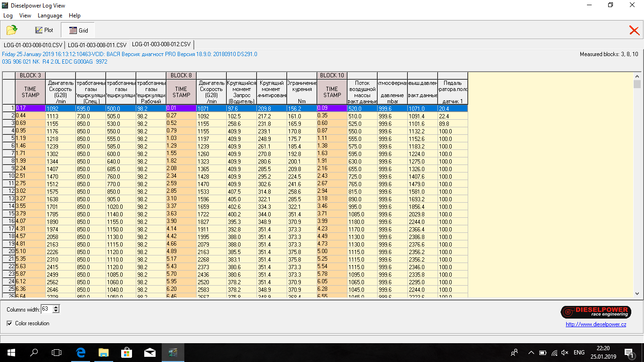Viewport: 644px width, 362px height.
Task: Open the dieselpower.cz website link
Action: [x=596, y=324]
